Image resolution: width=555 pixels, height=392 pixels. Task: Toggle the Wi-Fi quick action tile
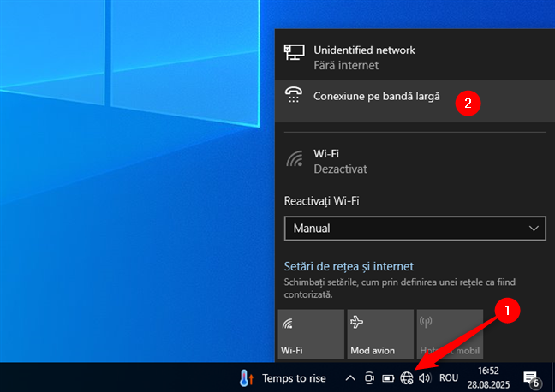[309, 335]
